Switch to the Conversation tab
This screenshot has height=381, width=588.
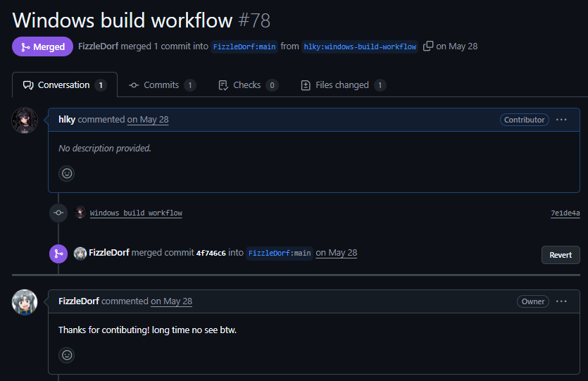coord(65,85)
